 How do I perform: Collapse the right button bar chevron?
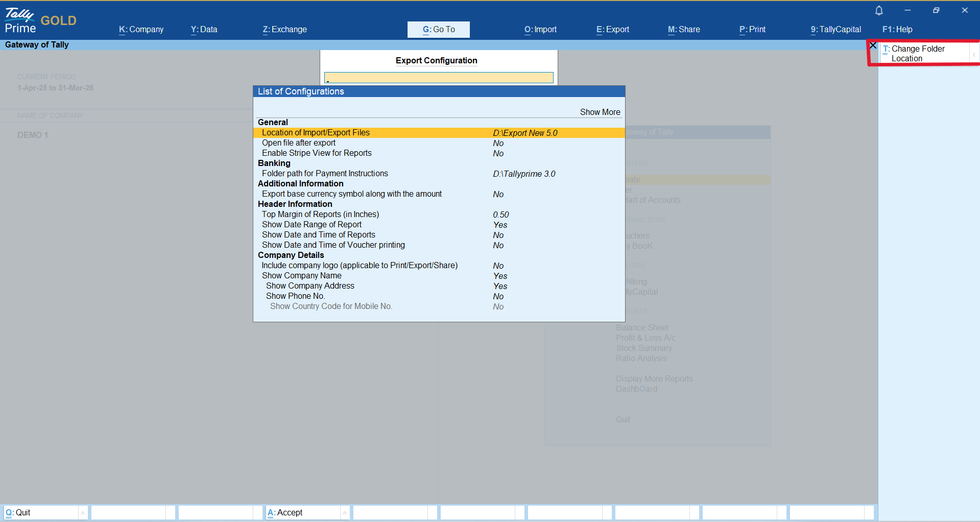coord(974,54)
